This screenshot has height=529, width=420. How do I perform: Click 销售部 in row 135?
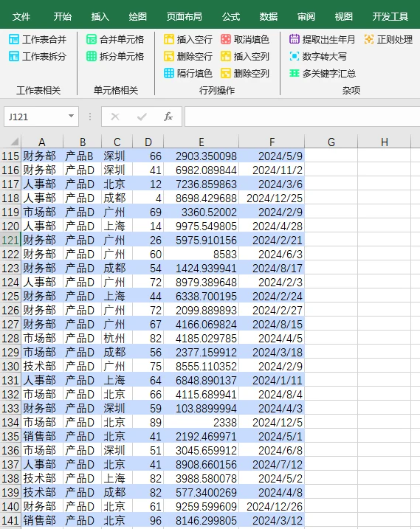click(x=42, y=436)
